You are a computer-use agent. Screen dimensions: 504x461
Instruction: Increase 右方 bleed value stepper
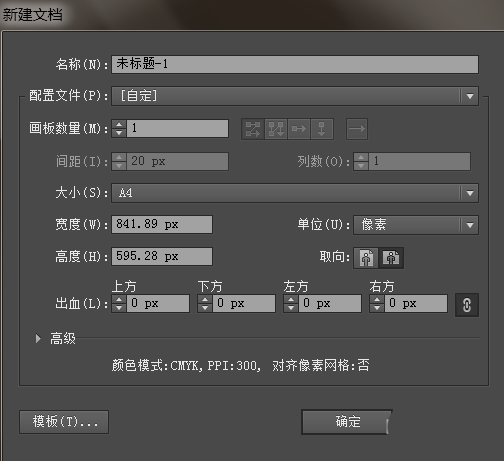coord(377,299)
